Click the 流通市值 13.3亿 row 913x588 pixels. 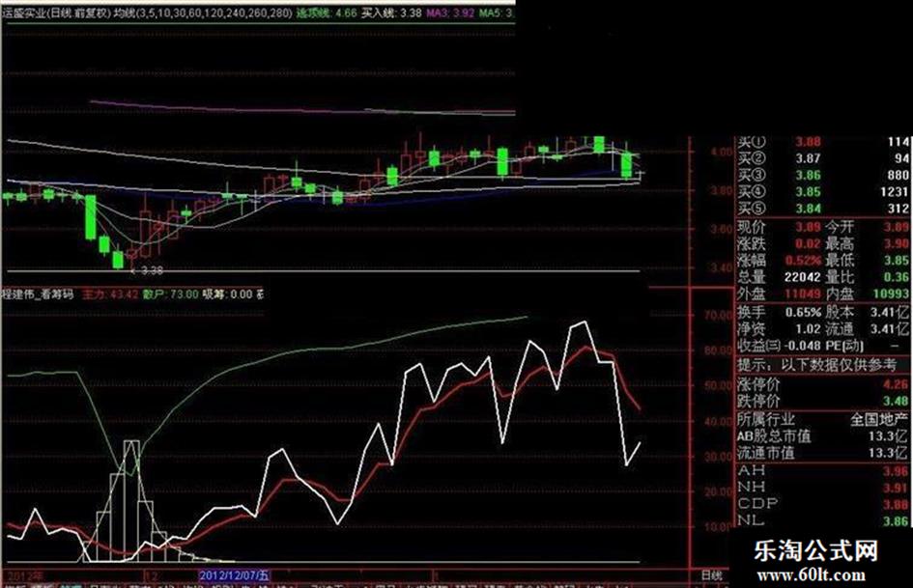(x=823, y=453)
